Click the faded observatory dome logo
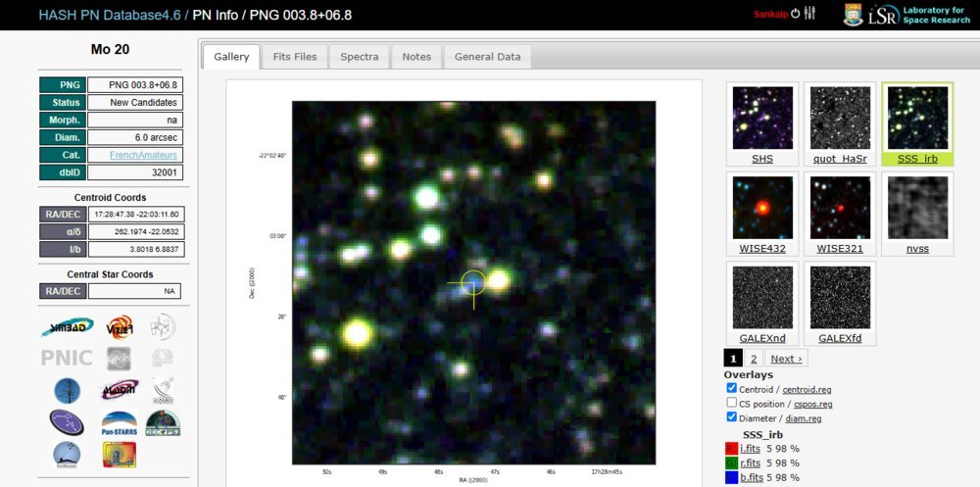Screen dimensions: 980x487 pyautogui.click(x=163, y=359)
